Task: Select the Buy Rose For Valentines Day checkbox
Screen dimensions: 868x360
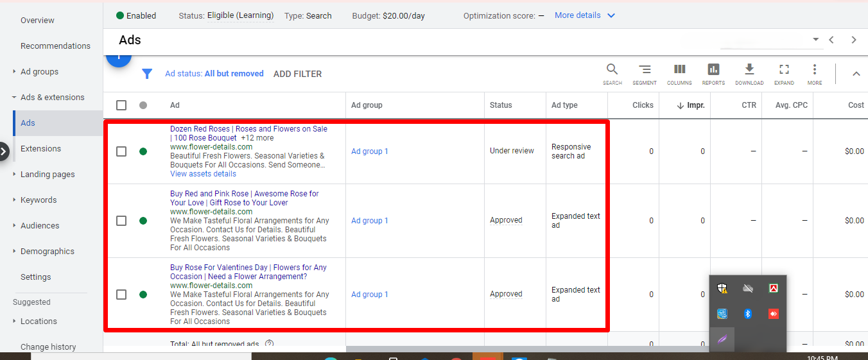Action: point(121,295)
